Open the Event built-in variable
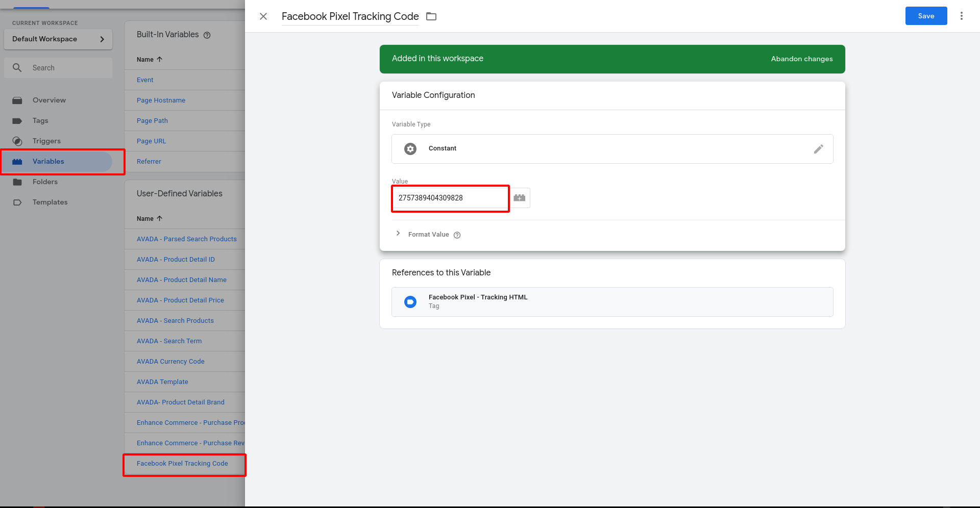 coord(145,80)
